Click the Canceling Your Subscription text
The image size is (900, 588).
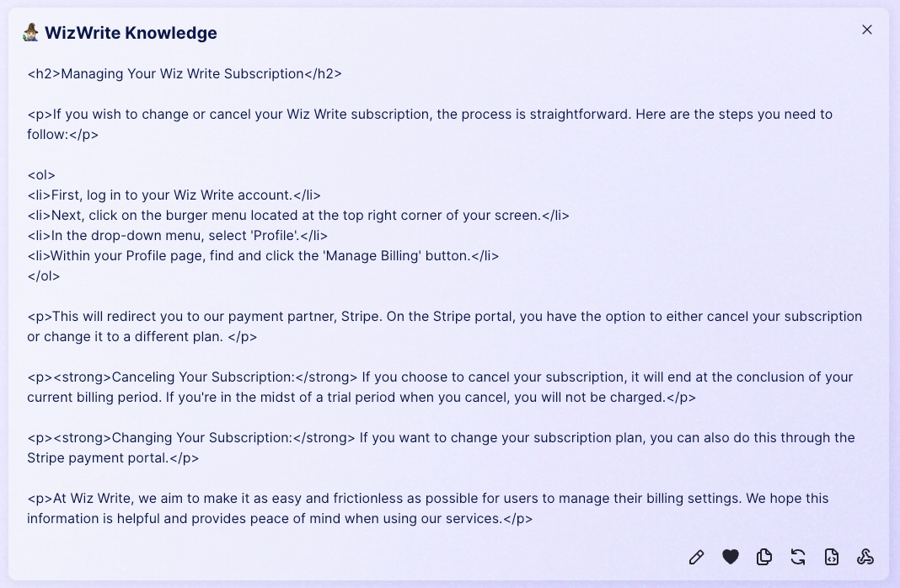(202, 377)
